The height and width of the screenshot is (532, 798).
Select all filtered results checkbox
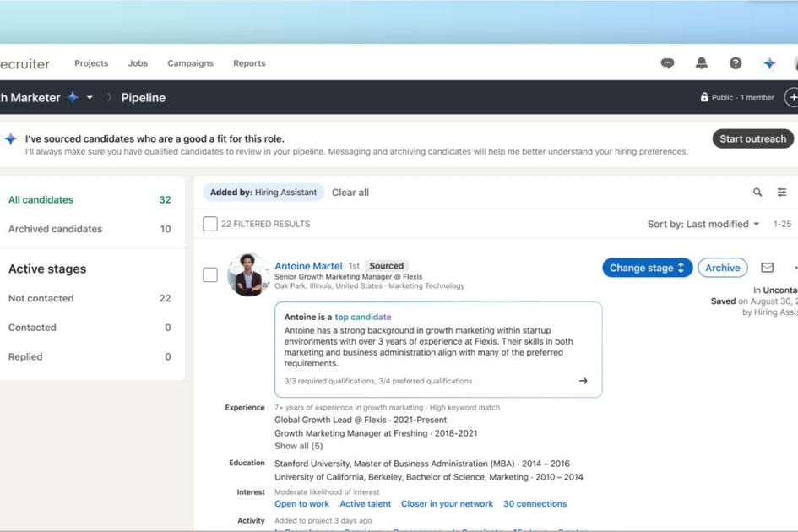[x=209, y=224]
